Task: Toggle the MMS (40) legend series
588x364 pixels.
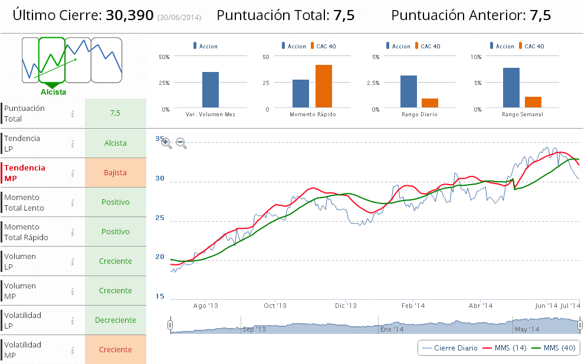Action: tap(554, 348)
